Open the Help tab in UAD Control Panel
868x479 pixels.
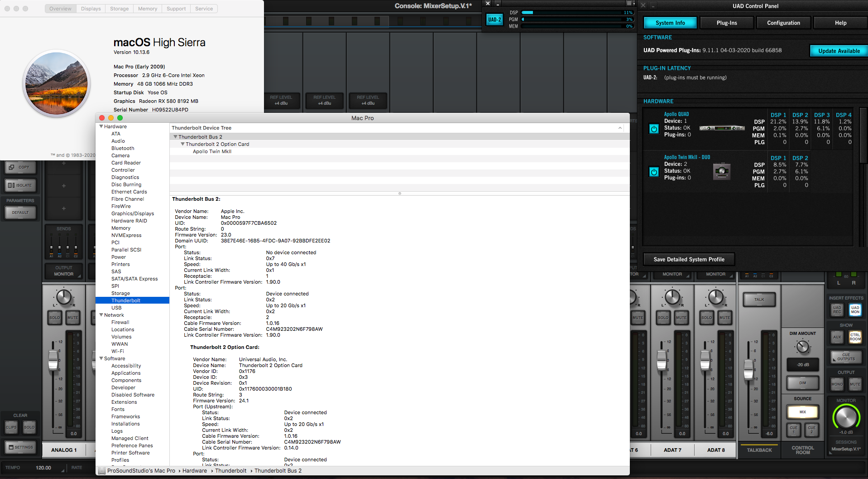point(840,23)
